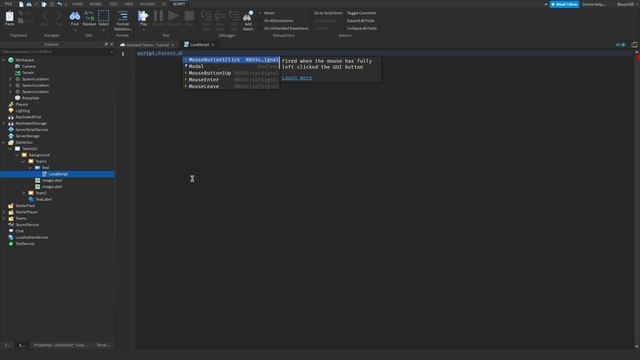Select the Chat service
This screenshot has width=640, height=360.
[19, 231]
